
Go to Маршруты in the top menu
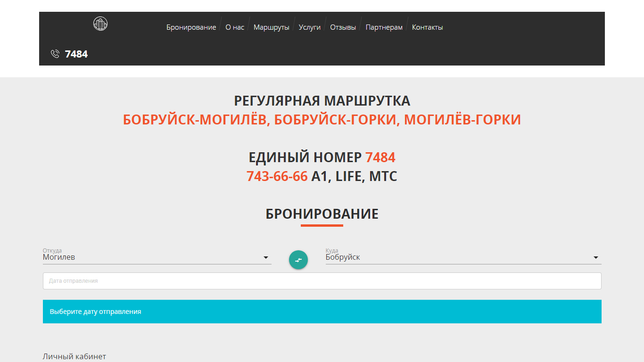click(x=272, y=27)
